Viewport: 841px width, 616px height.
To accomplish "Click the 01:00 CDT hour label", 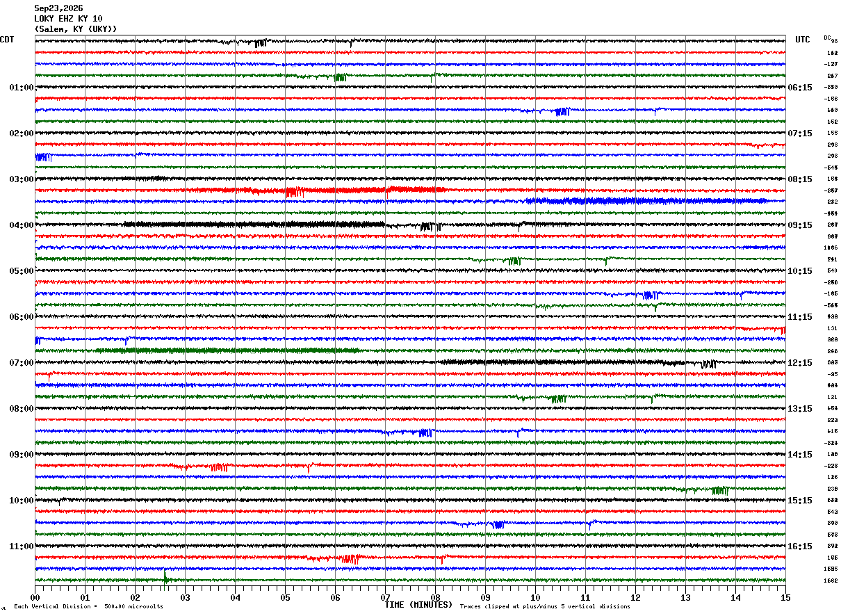I will (22, 88).
